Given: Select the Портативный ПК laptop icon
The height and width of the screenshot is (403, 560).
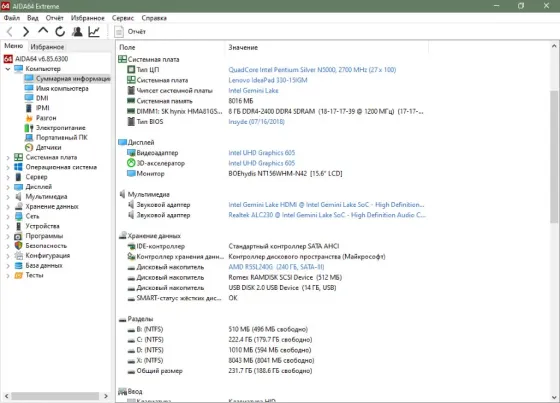Looking at the screenshot, I should [x=29, y=138].
